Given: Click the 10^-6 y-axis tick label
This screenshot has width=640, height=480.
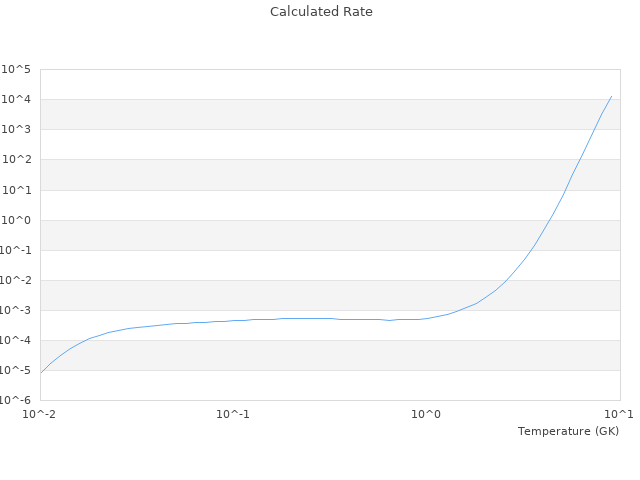Looking at the screenshot, I should click(x=17, y=400).
